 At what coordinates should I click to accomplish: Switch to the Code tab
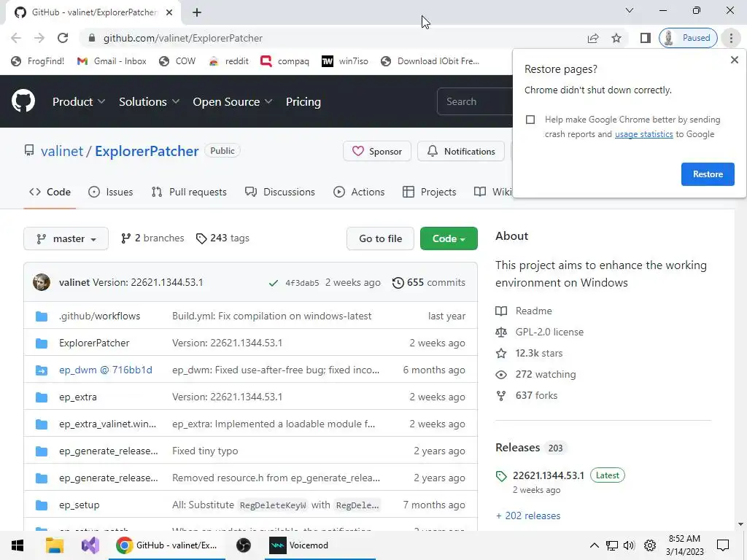click(x=50, y=192)
